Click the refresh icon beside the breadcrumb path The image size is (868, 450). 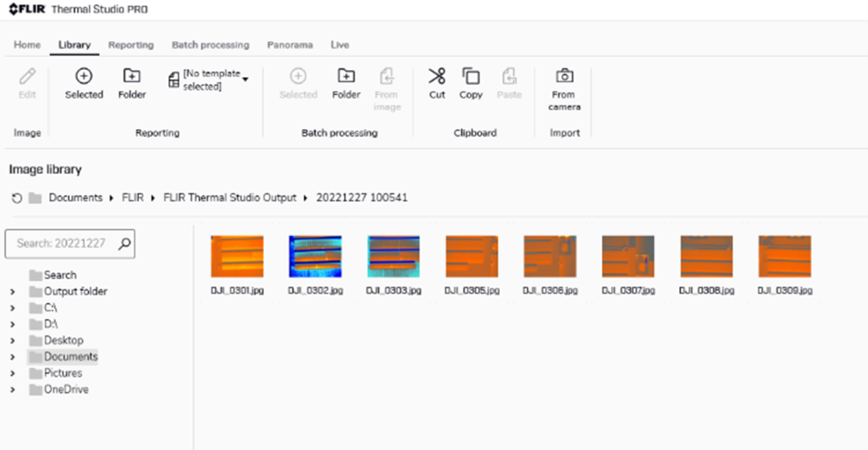pyautogui.click(x=17, y=198)
